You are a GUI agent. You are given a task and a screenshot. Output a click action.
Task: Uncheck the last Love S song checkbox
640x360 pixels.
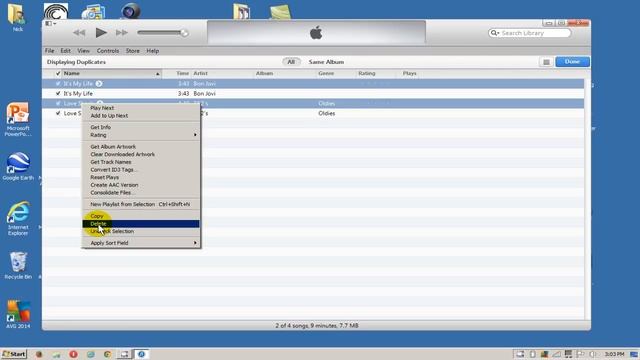58,113
